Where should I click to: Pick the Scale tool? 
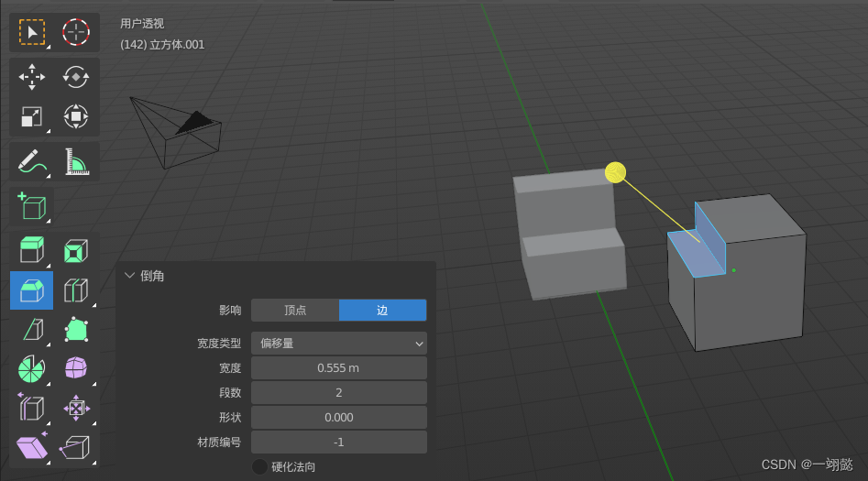[x=31, y=116]
